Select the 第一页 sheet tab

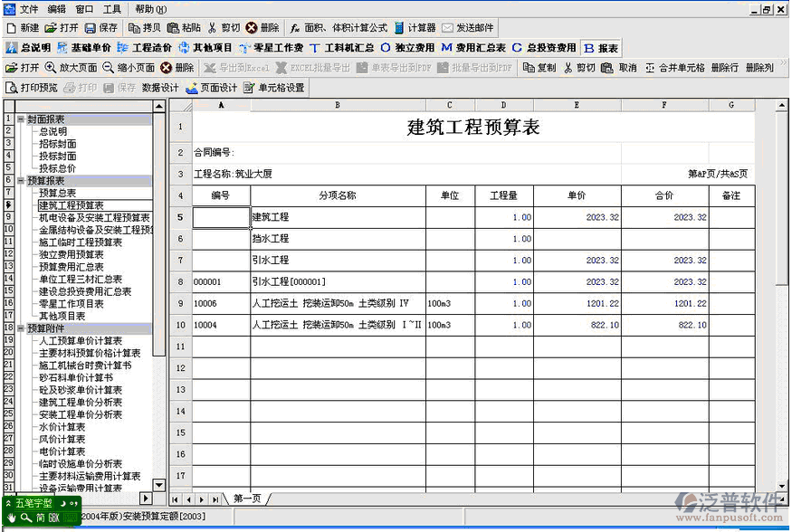click(x=247, y=499)
